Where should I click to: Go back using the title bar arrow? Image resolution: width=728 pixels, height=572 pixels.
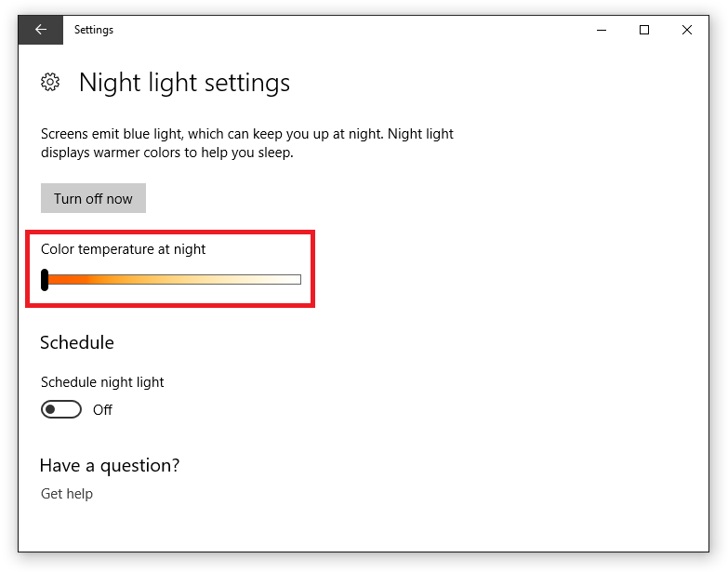point(40,30)
